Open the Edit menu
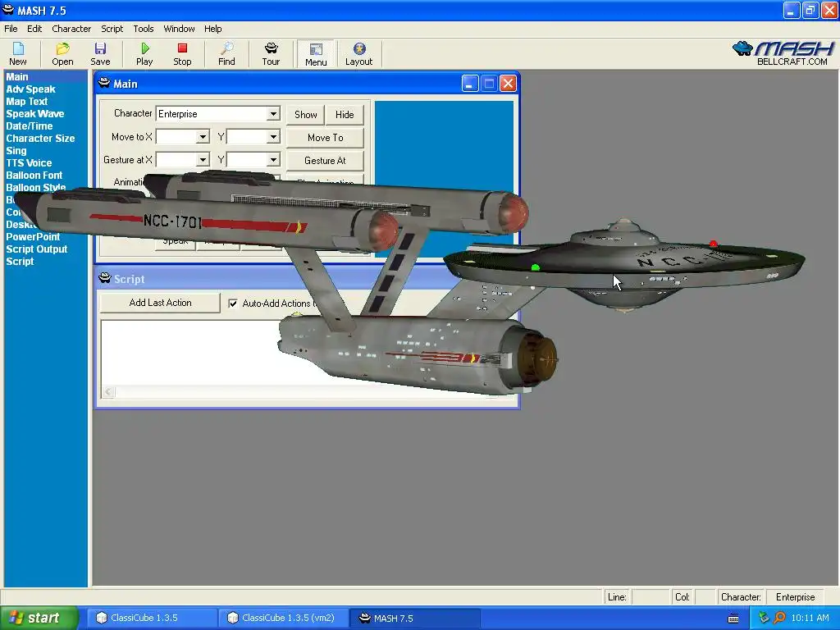The height and width of the screenshot is (630, 840). pos(34,29)
